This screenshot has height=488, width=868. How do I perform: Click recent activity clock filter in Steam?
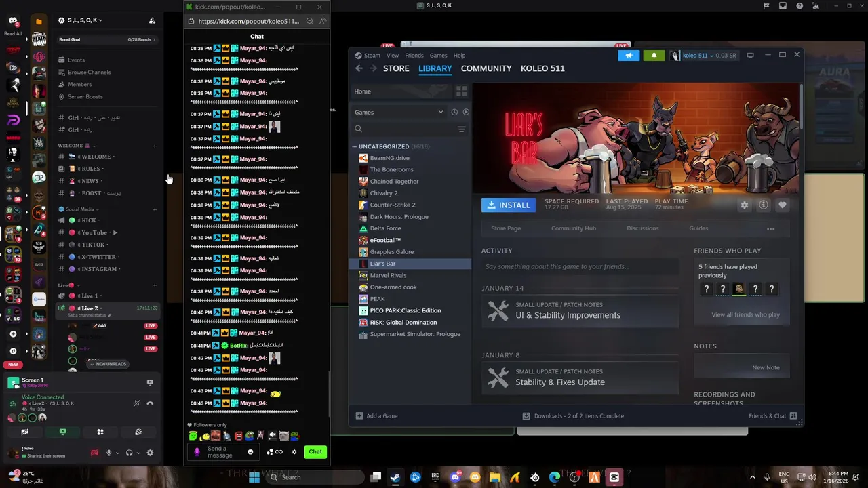454,112
